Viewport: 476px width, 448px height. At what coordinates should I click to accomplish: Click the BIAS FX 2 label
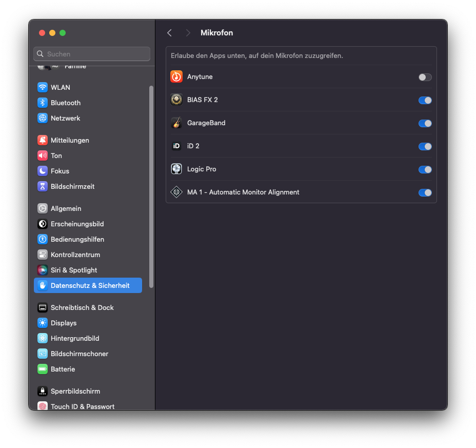[203, 100]
